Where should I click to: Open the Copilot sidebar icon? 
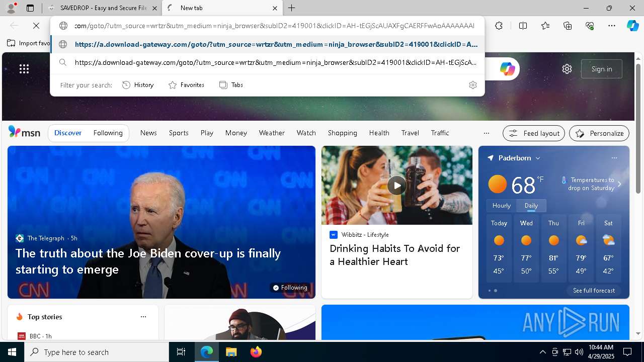pyautogui.click(x=632, y=26)
